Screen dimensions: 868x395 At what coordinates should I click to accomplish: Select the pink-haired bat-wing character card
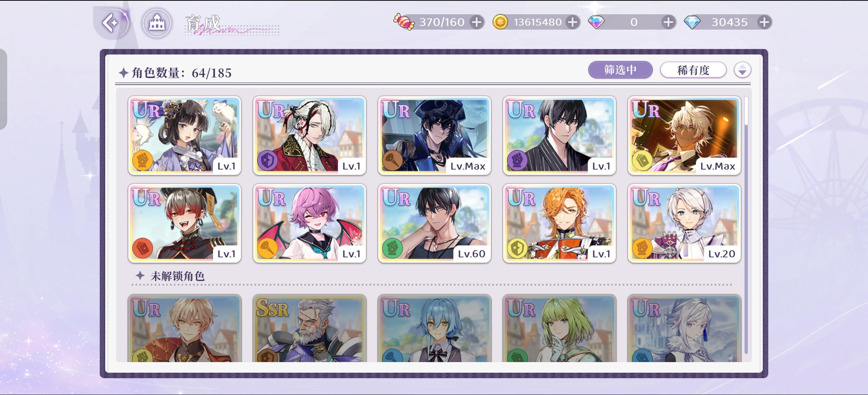309,223
